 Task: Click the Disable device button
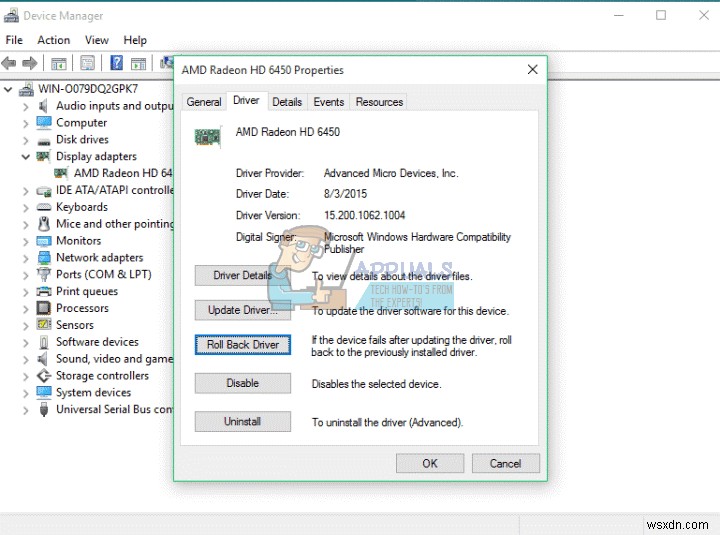tap(242, 383)
